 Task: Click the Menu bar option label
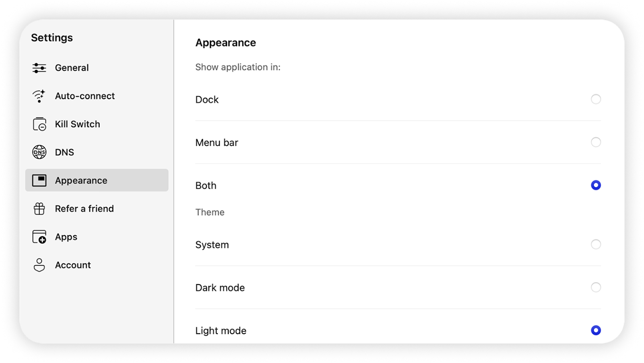[x=217, y=143]
